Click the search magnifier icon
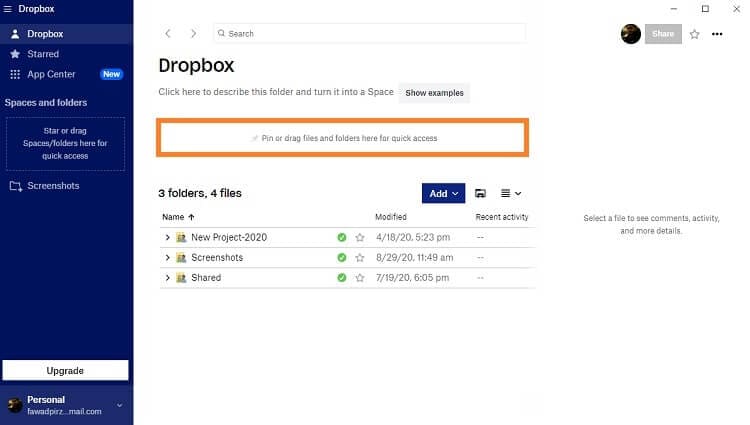 click(x=221, y=33)
